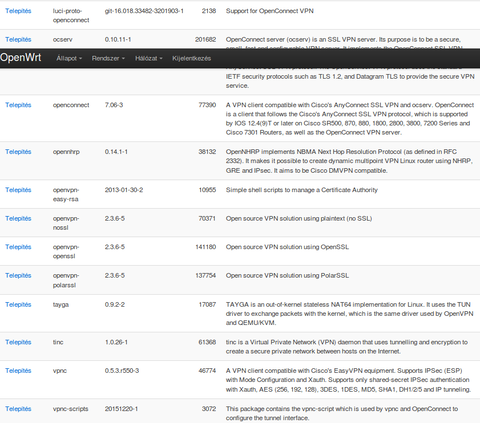Click version 20151220-1

pyautogui.click(x=121, y=409)
